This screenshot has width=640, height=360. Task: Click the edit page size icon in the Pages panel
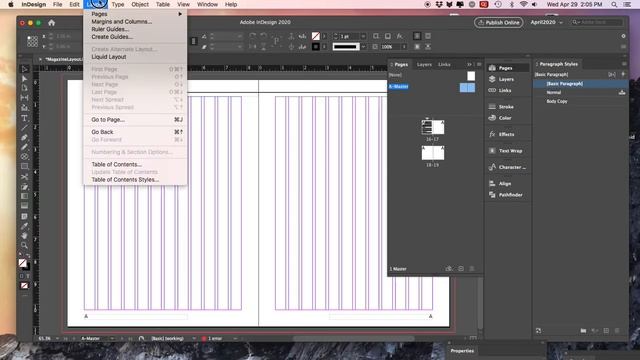point(449,269)
